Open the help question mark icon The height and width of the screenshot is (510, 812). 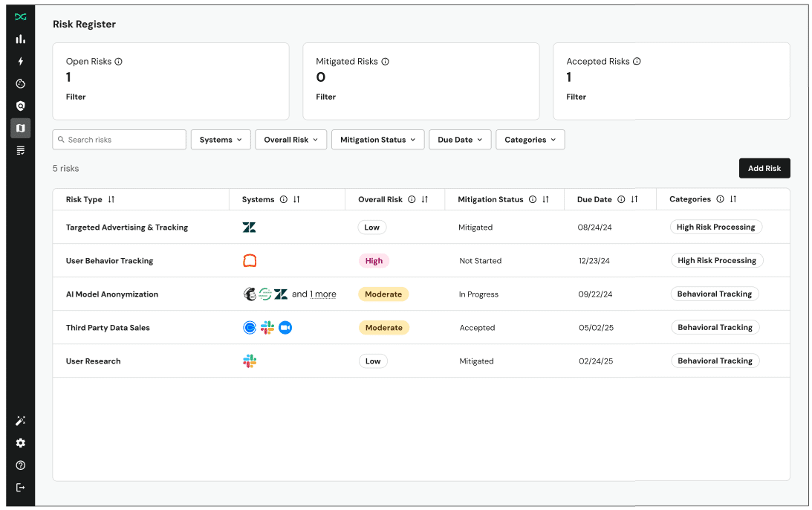pos(21,465)
